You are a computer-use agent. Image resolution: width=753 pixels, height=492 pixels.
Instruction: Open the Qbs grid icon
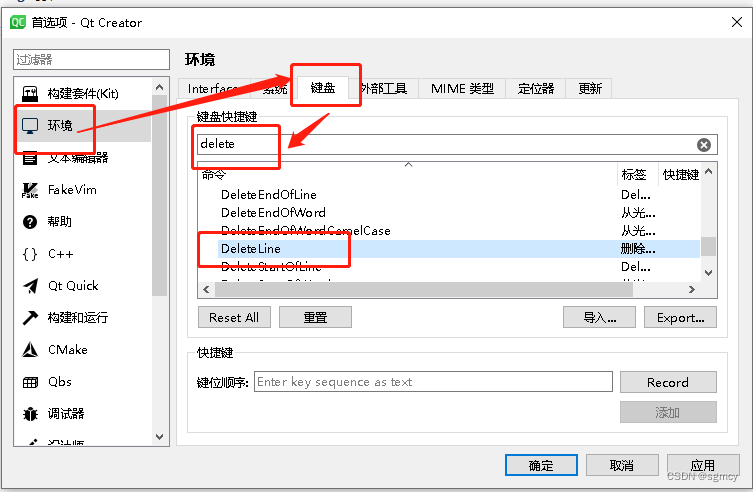(30, 382)
